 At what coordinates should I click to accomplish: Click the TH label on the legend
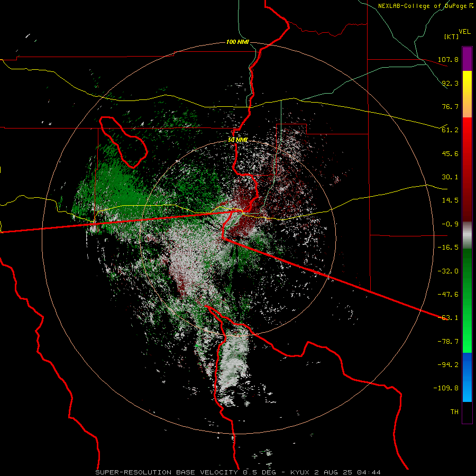pos(454,412)
